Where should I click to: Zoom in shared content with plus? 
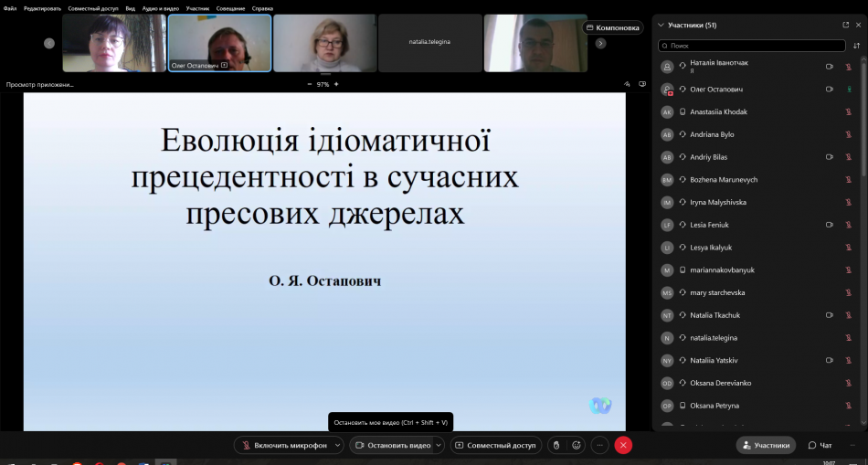(336, 84)
